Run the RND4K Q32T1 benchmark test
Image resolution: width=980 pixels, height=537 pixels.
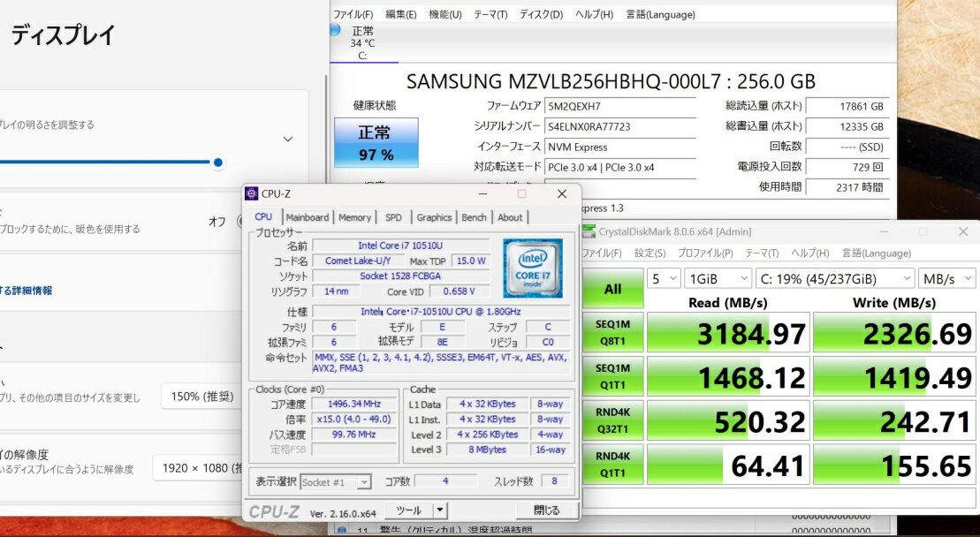612,421
